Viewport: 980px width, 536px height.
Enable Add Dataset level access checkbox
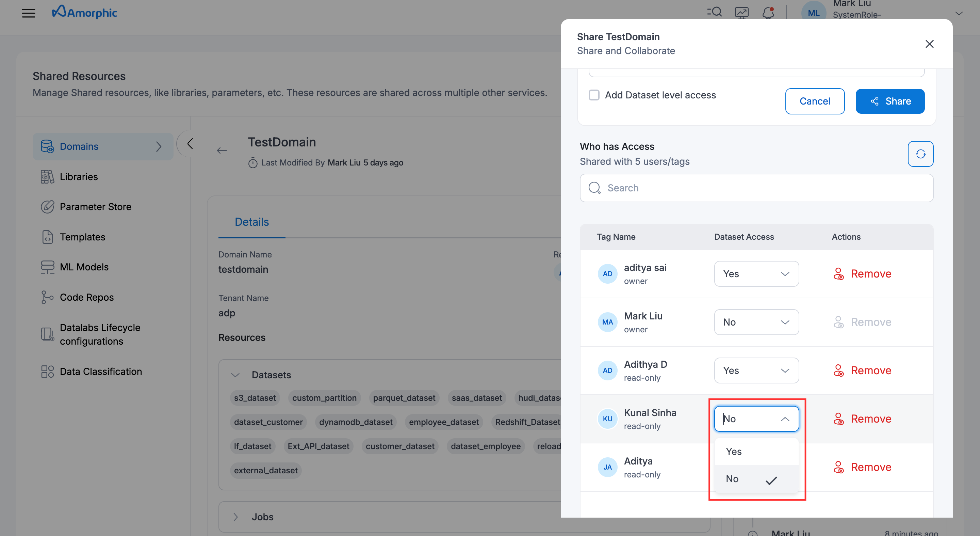click(594, 95)
